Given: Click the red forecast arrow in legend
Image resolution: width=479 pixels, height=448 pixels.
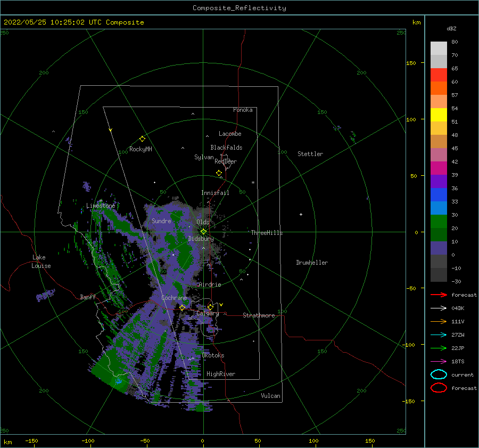Looking at the screenshot, I should [x=439, y=295].
